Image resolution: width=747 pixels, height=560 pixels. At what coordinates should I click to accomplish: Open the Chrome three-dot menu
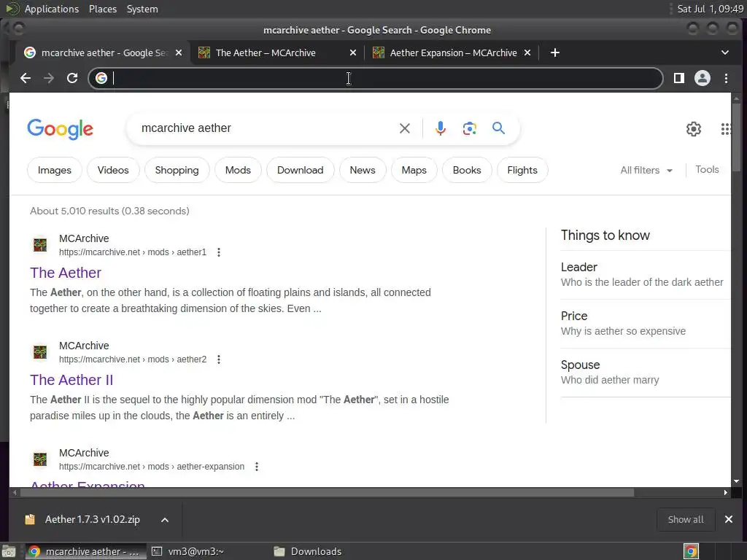pyautogui.click(x=726, y=78)
